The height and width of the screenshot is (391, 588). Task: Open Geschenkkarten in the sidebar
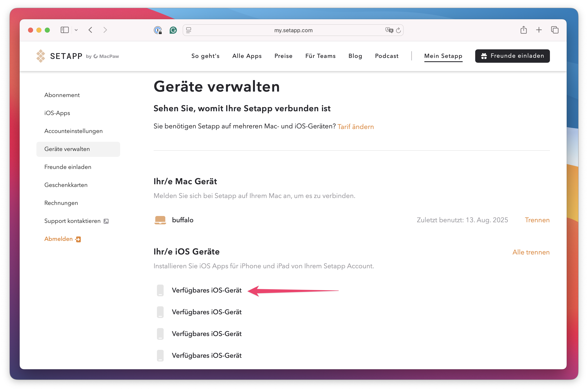pyautogui.click(x=66, y=185)
